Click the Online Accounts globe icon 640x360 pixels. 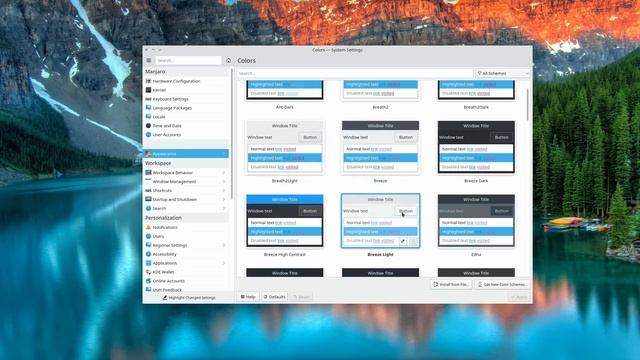[x=148, y=281]
